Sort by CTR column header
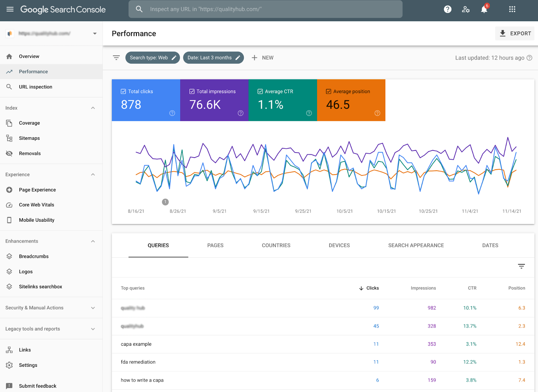 [x=472, y=288]
